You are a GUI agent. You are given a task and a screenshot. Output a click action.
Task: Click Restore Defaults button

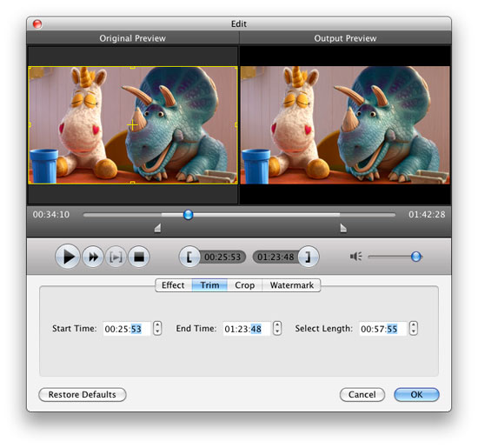tap(83, 395)
